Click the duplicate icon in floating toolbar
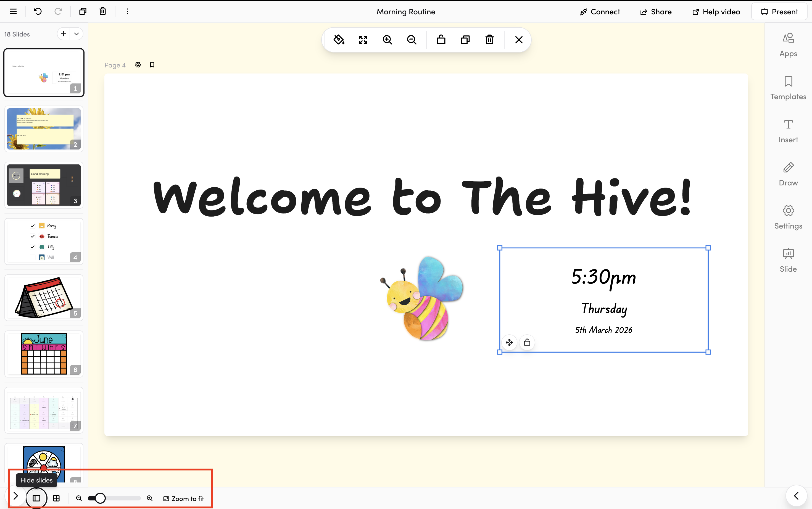 pyautogui.click(x=465, y=40)
